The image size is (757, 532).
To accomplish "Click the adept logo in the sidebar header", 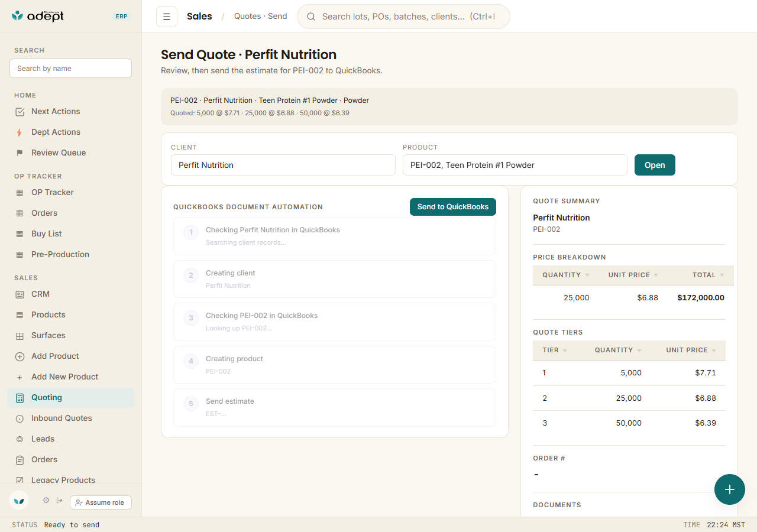I will 38,16.
